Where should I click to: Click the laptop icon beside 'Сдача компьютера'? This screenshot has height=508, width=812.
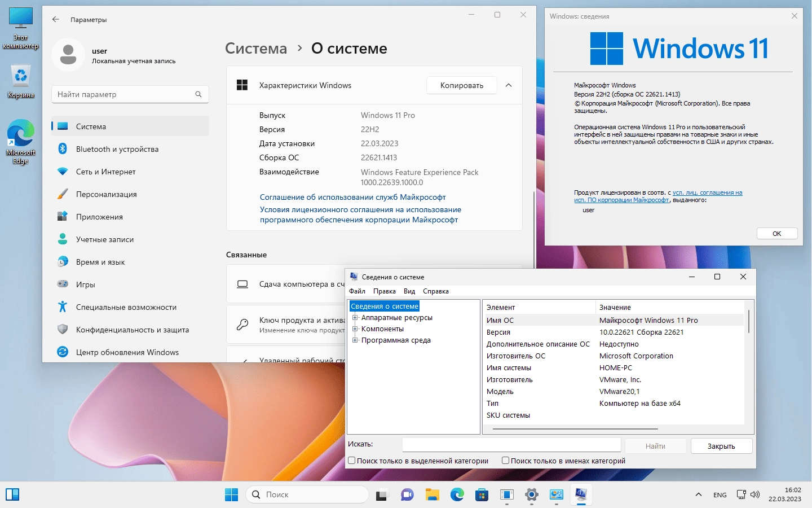[242, 284]
